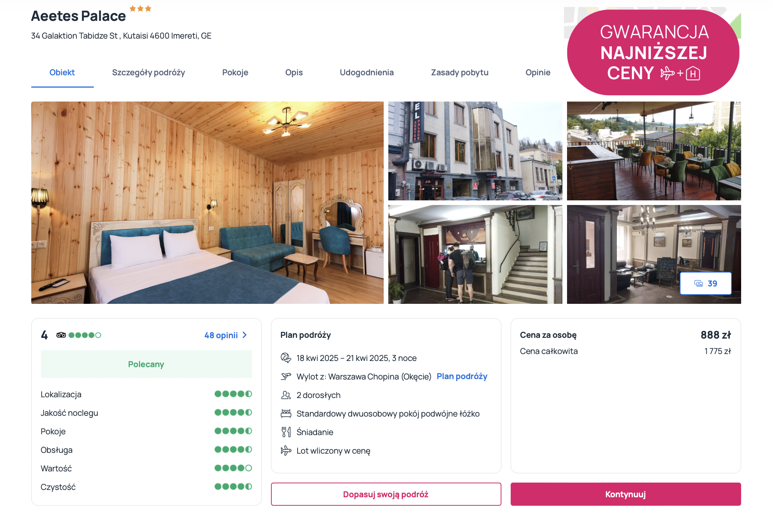The image size is (772, 532).
Task: Open the photo gallery icon showing 39
Action: pos(705,283)
